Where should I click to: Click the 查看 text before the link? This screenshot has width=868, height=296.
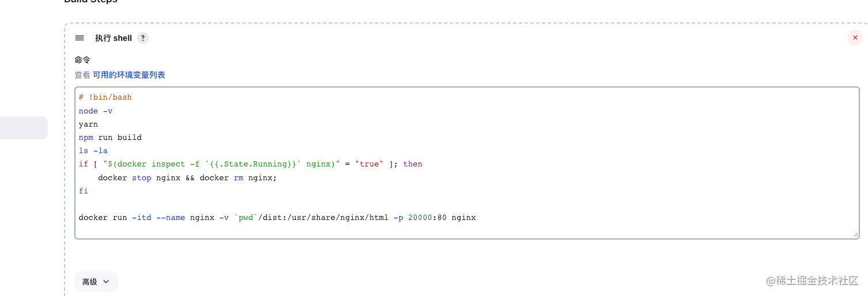[82, 75]
